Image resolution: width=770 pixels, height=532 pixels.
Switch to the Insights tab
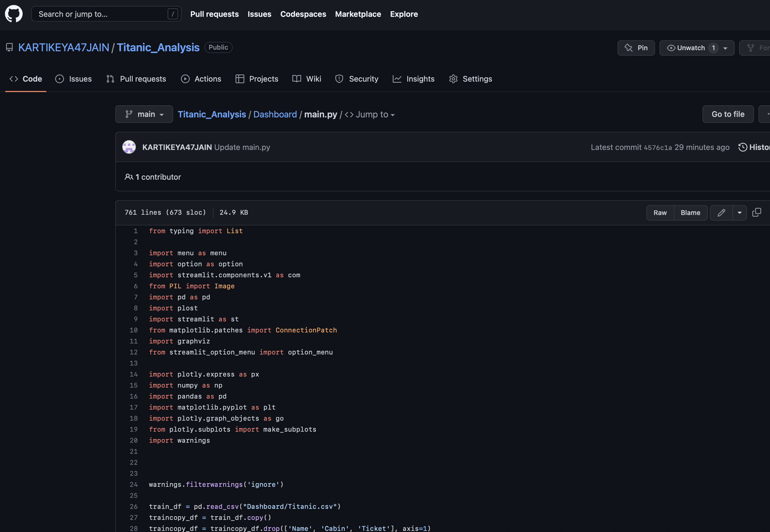pos(413,79)
